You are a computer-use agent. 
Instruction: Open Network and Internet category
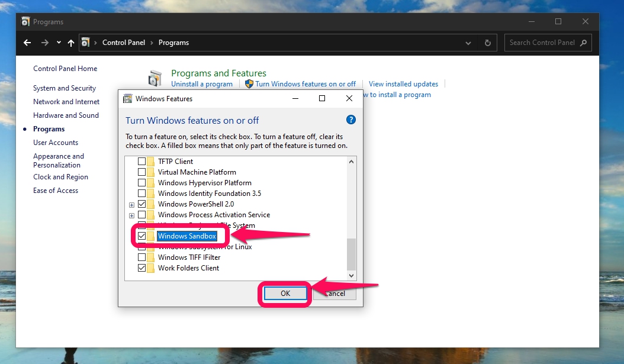tap(66, 101)
